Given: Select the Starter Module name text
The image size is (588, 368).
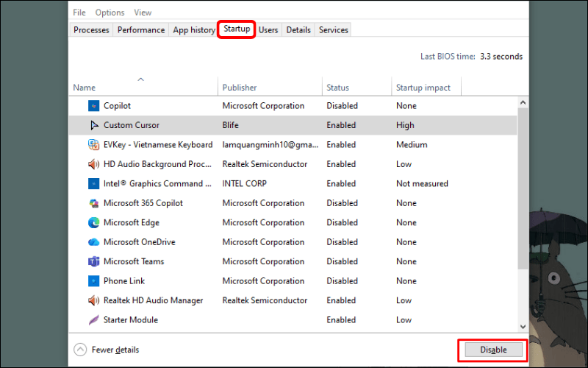Looking at the screenshot, I should 131,320.
